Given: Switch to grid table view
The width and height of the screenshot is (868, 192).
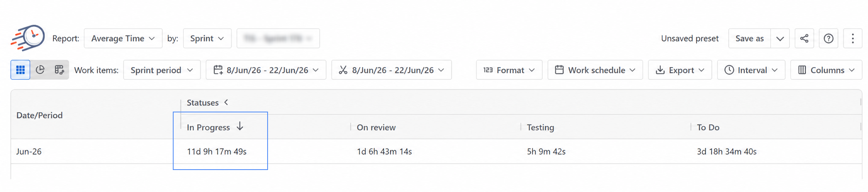Looking at the screenshot, I should click(20, 70).
